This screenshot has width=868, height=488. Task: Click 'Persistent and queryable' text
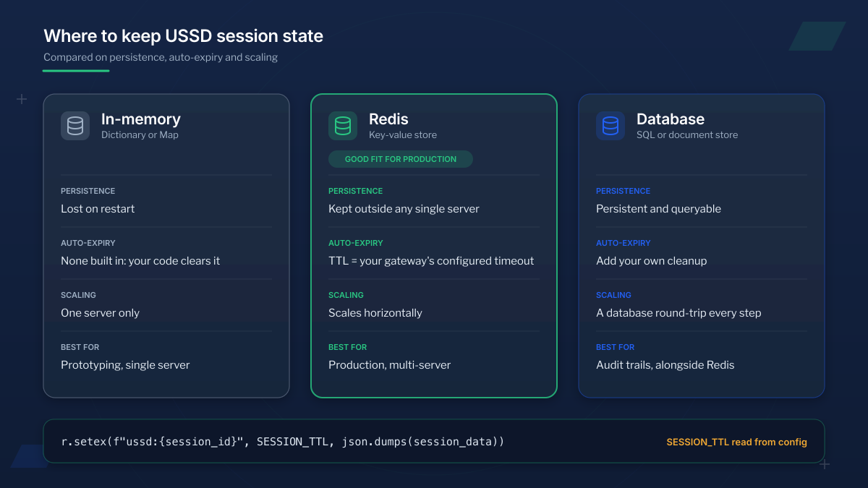click(658, 209)
